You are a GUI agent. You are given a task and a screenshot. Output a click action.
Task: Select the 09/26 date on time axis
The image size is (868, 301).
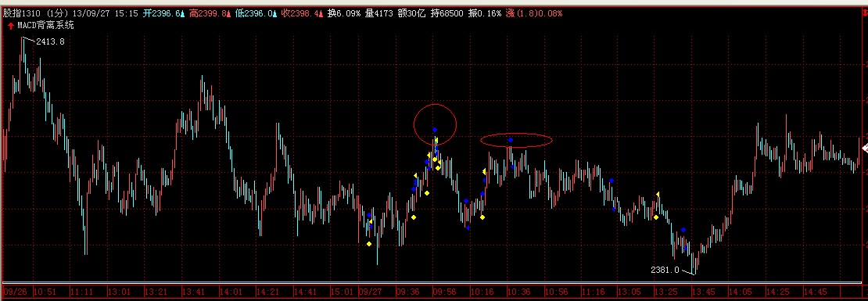(14, 291)
